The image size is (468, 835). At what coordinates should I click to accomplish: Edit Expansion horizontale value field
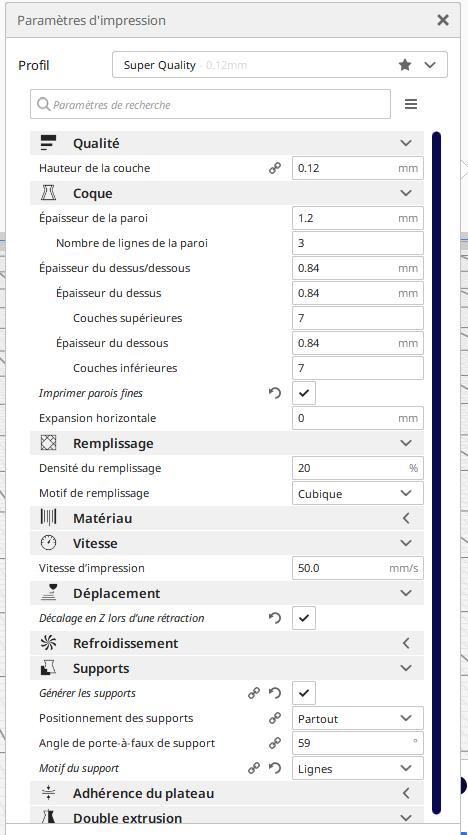point(358,418)
